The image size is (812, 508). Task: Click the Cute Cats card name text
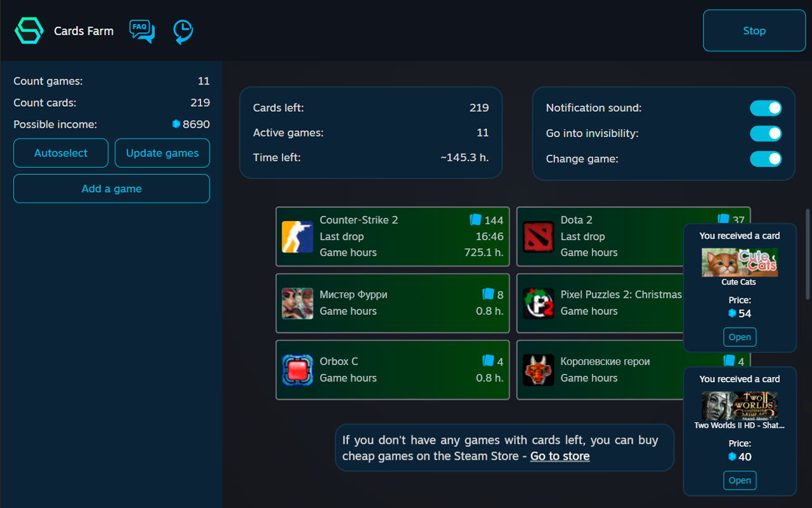pos(739,283)
